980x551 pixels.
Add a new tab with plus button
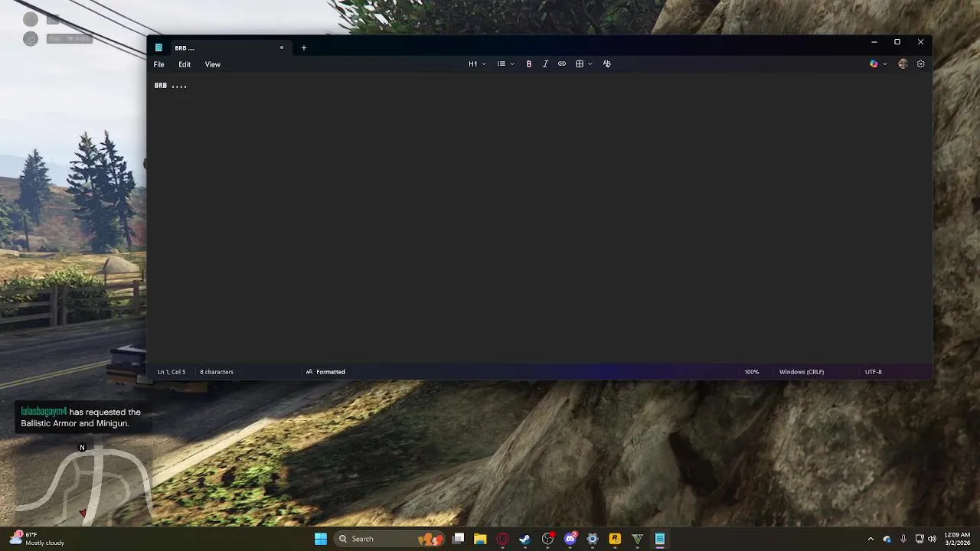(304, 48)
